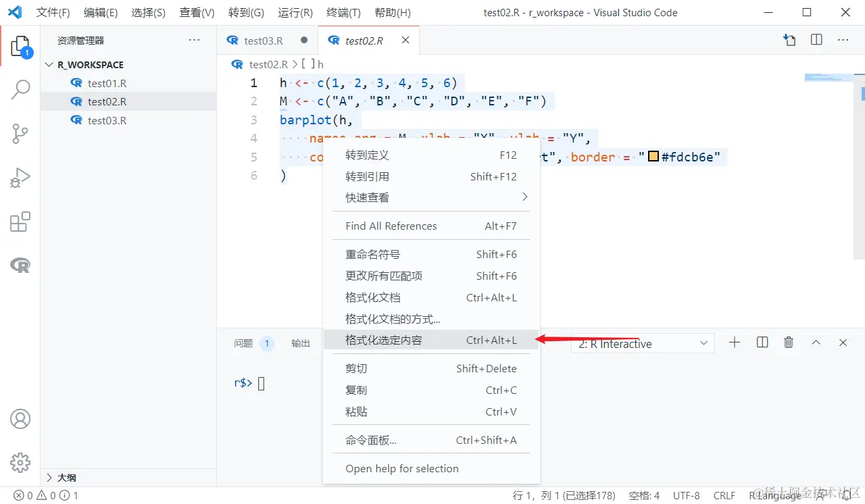Expand the 快速查看 submenu
This screenshot has height=504, width=865.
coord(431,197)
